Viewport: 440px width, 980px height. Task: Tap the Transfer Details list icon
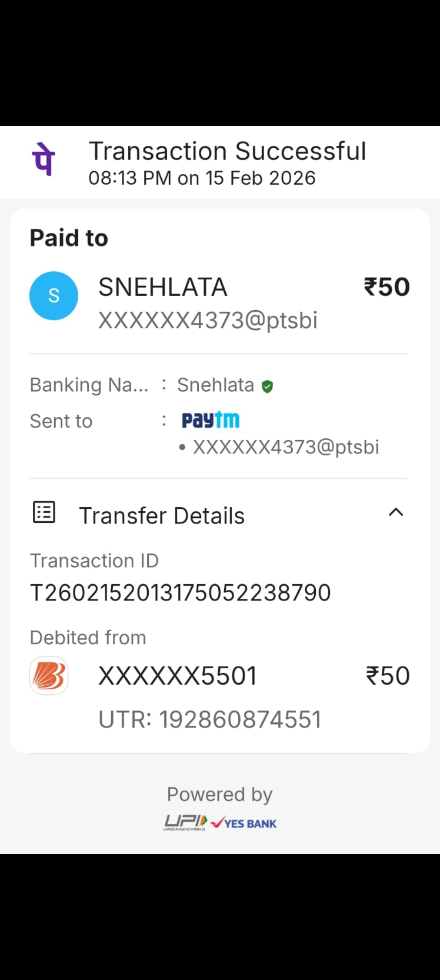pos(44,512)
